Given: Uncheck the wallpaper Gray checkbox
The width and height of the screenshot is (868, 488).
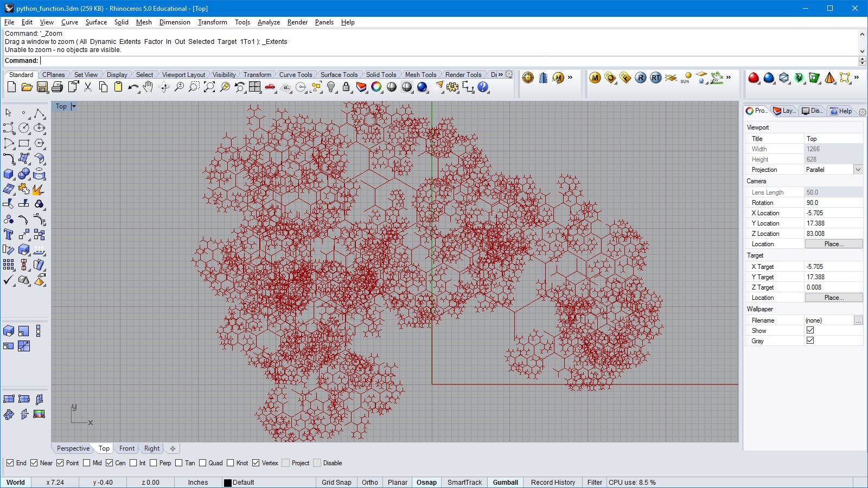Looking at the screenshot, I should [x=810, y=341].
